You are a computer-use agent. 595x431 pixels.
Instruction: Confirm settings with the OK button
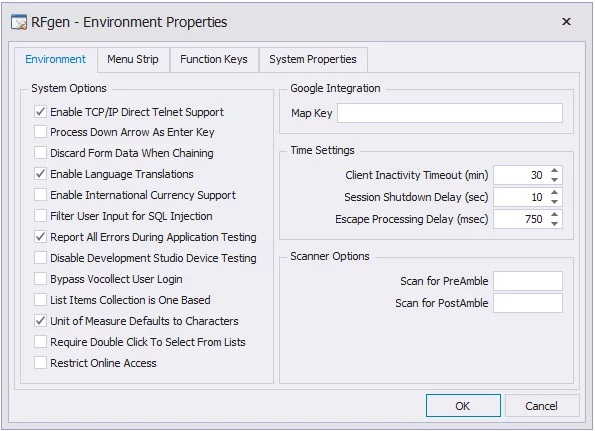tap(463, 406)
